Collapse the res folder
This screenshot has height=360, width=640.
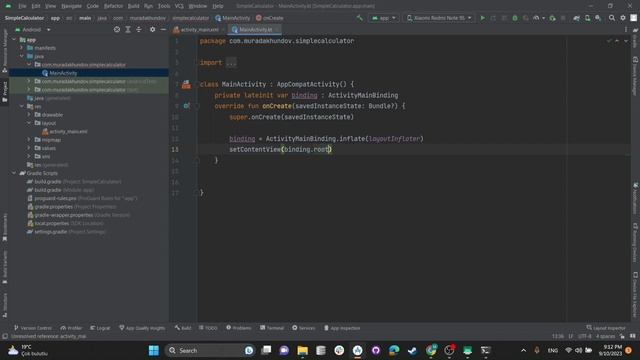pos(22,106)
